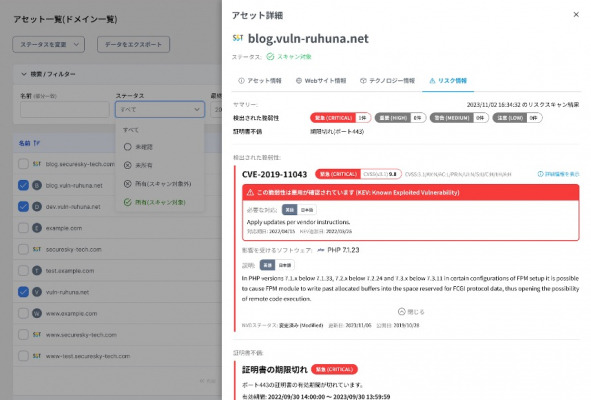This screenshot has width=591, height=400.
Task: Uncheck the vuln-ruhuna.net row checkbox
Action: pos(23,292)
